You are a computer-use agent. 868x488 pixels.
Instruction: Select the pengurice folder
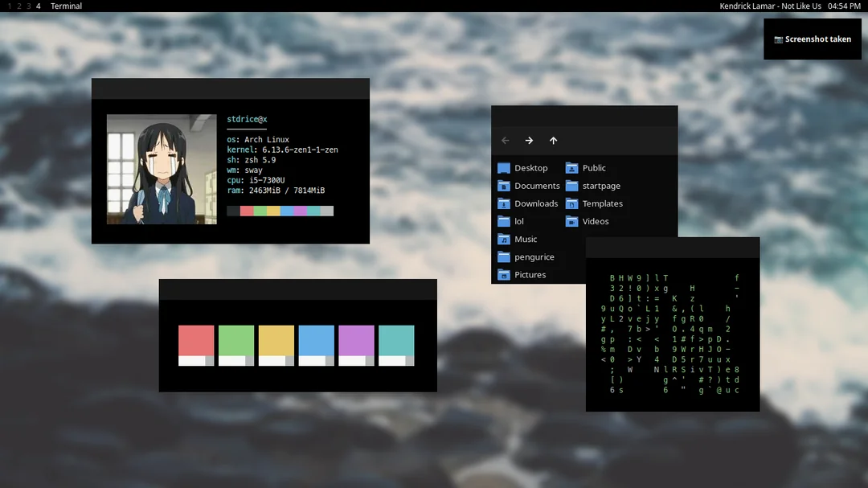(526, 256)
